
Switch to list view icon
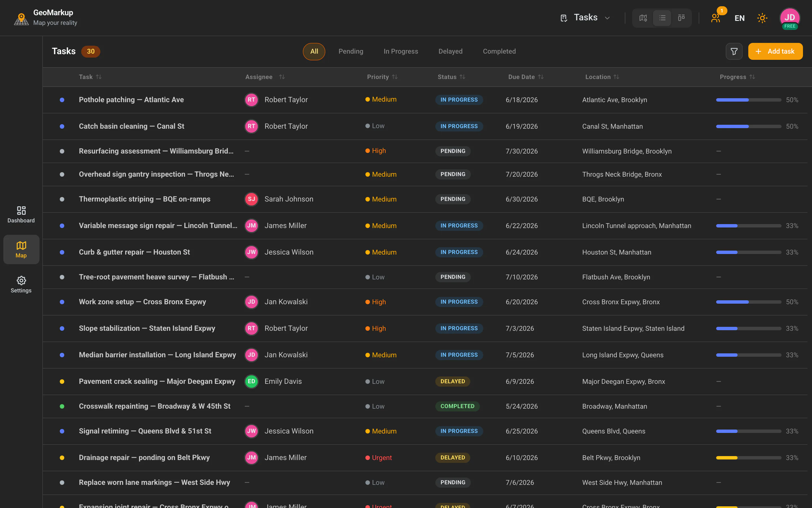point(662,18)
